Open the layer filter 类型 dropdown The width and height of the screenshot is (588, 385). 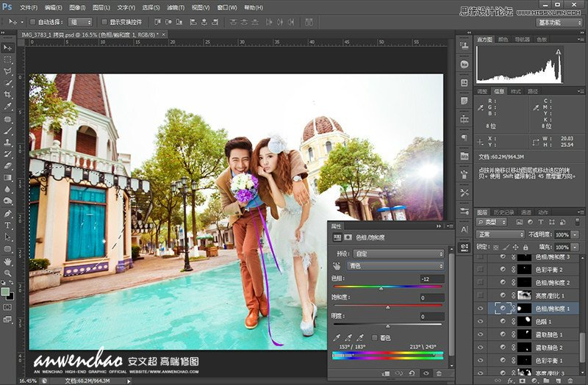[x=492, y=223]
